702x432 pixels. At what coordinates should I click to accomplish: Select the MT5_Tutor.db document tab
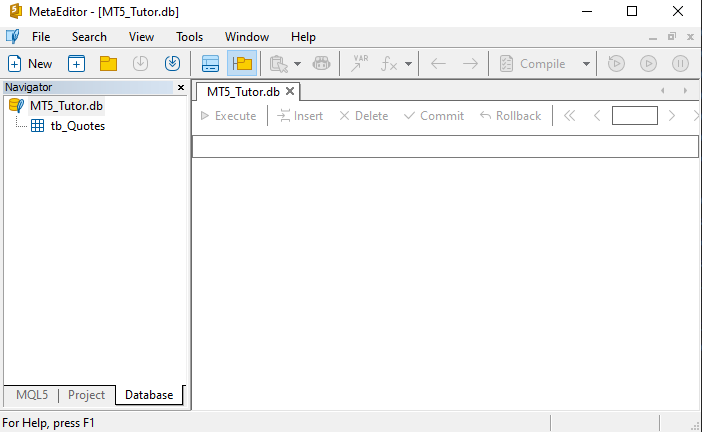pyautogui.click(x=243, y=92)
